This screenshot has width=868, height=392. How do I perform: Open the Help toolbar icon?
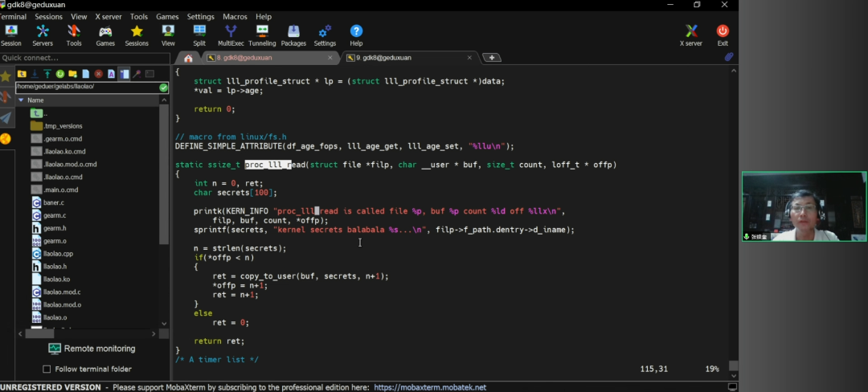(357, 36)
